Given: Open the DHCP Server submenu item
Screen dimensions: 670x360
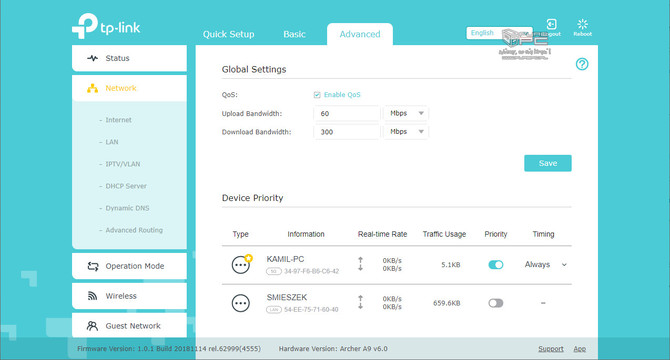Looking at the screenshot, I should (126, 186).
